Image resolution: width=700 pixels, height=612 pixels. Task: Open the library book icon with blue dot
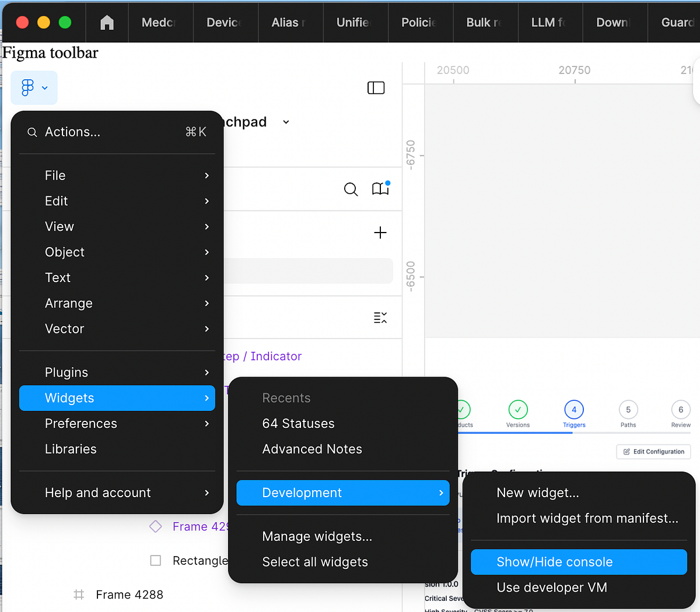380,189
